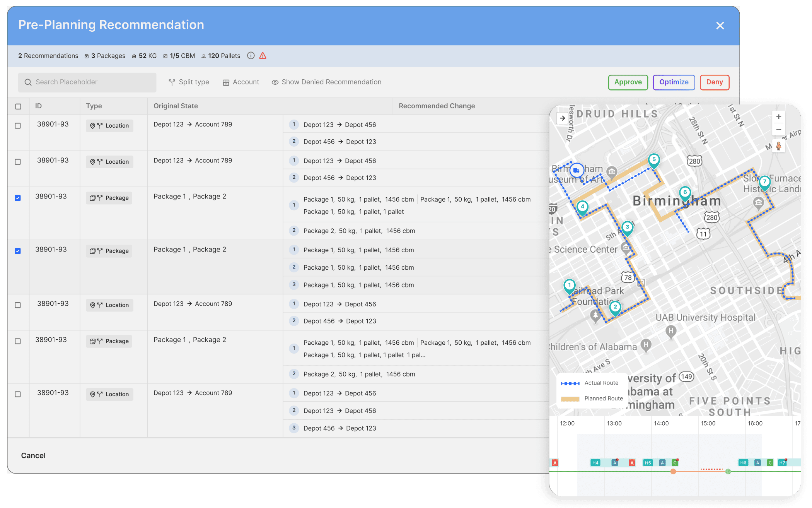Select map stop pin number 5
This screenshot has width=812, height=508.
[x=654, y=161]
